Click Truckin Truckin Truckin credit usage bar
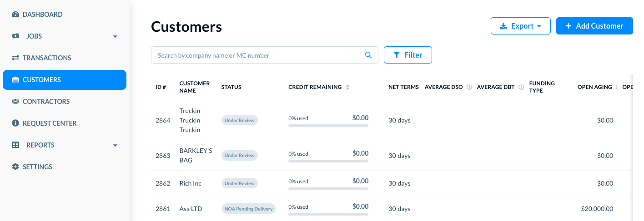 click(328, 126)
